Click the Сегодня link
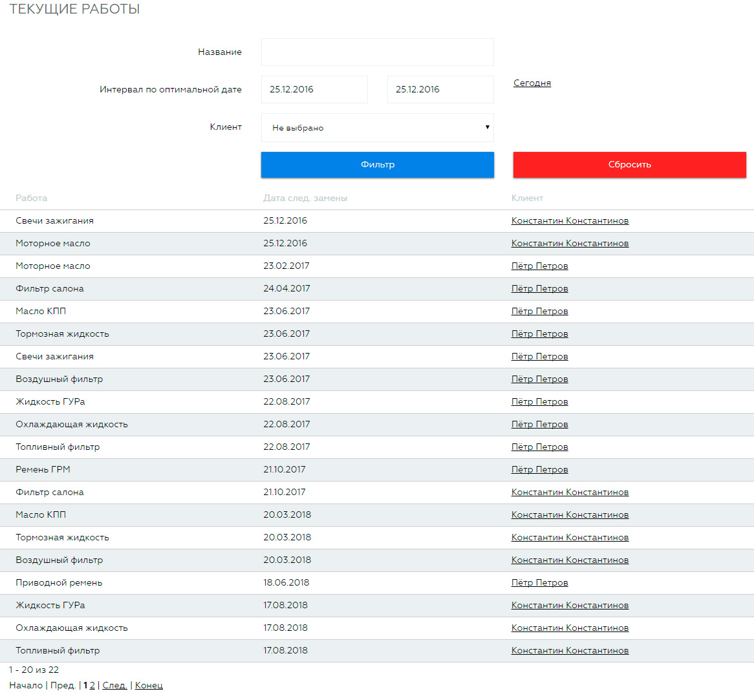Viewport: 754px width, 700px height. (532, 83)
